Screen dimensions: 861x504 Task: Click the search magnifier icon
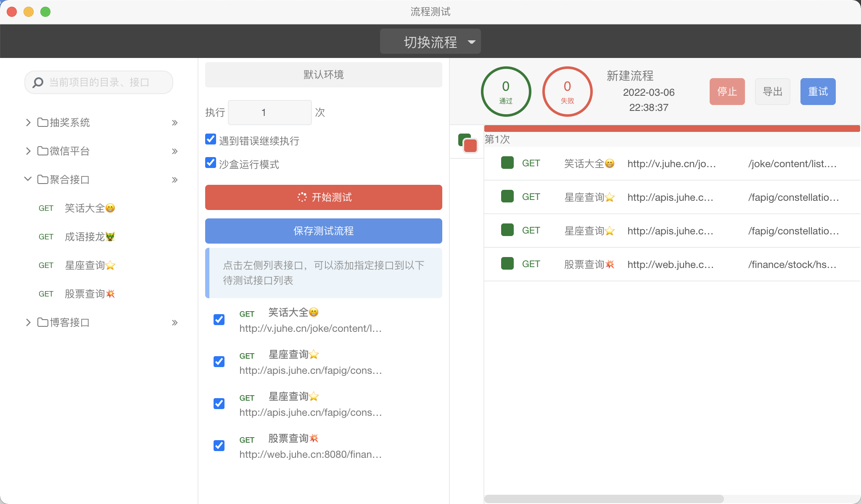click(x=38, y=82)
